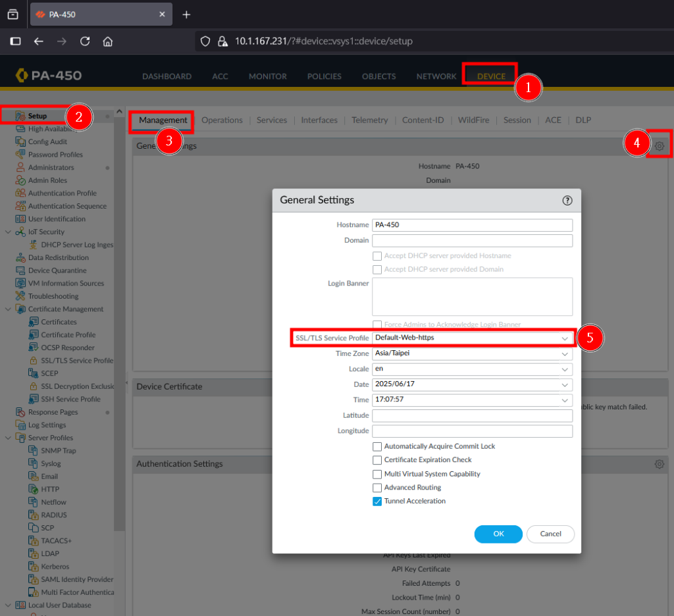The image size is (674, 616).
Task: Enable Automatically Acquire Commit Lock
Action: coord(377,447)
